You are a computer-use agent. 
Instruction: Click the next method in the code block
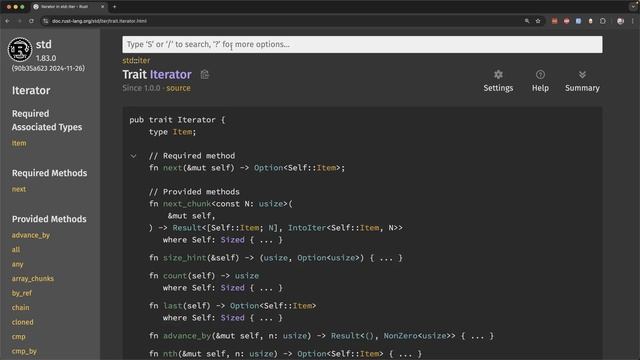[x=173, y=168]
